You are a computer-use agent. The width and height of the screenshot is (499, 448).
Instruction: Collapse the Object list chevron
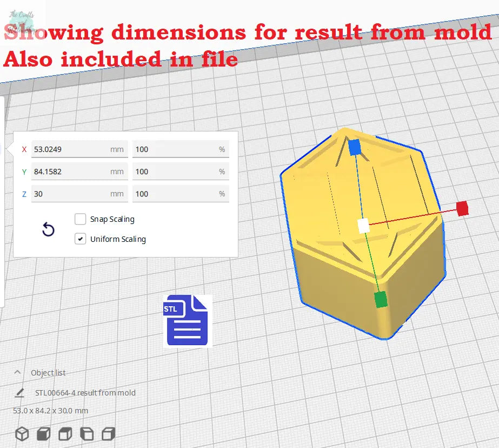pos(18,372)
